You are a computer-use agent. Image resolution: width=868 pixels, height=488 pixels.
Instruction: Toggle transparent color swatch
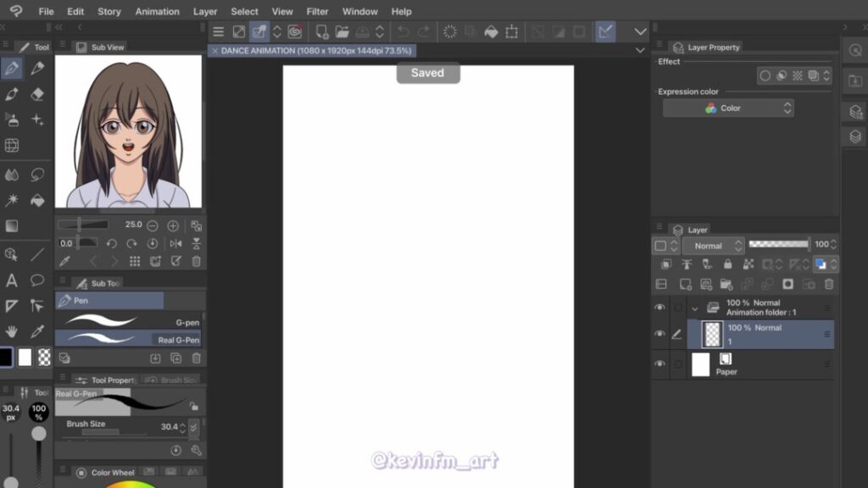tap(44, 358)
